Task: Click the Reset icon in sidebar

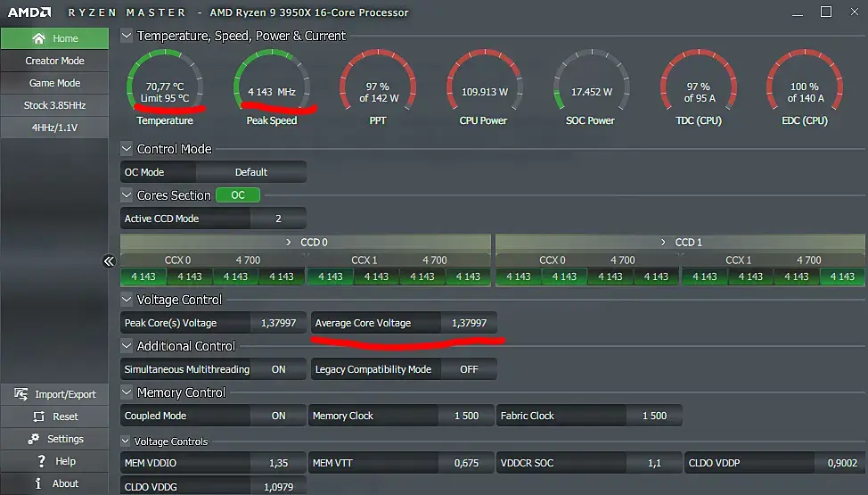Action: [38, 417]
